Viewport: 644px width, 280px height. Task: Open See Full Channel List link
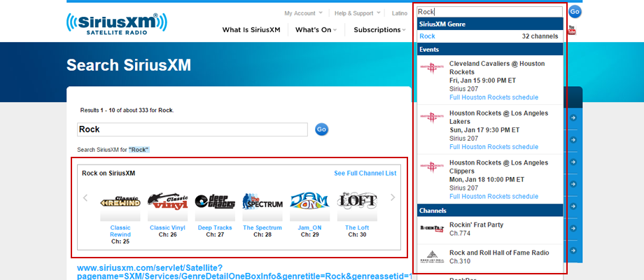365,174
